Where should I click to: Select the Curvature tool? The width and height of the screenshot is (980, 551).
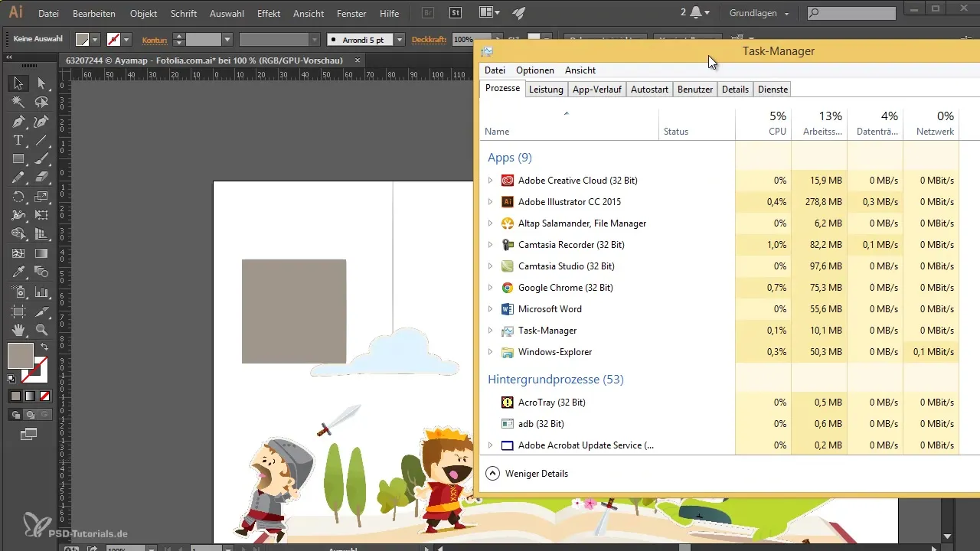(41, 122)
